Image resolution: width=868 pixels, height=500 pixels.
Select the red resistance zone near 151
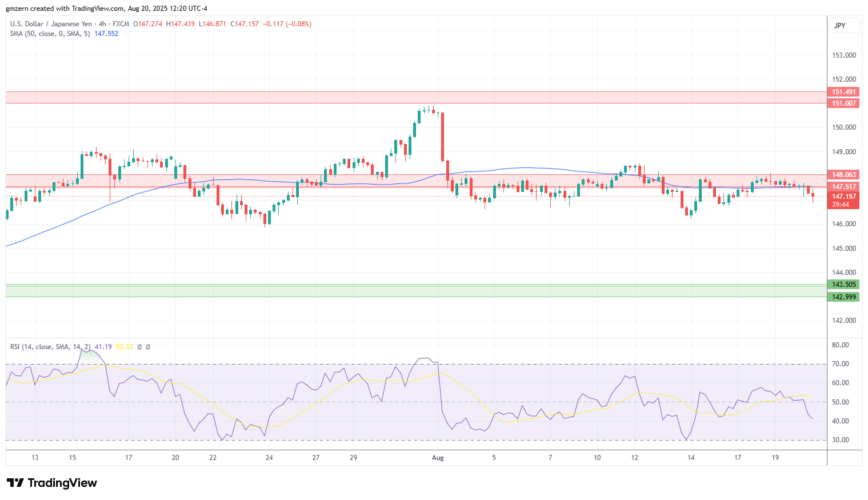416,97
